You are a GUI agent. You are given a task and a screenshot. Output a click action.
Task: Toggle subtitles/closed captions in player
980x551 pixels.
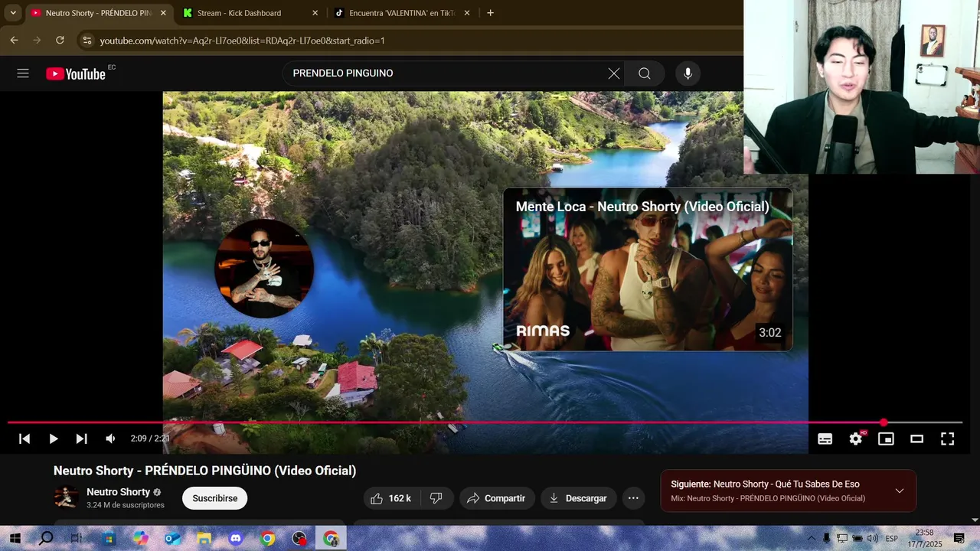pyautogui.click(x=825, y=439)
